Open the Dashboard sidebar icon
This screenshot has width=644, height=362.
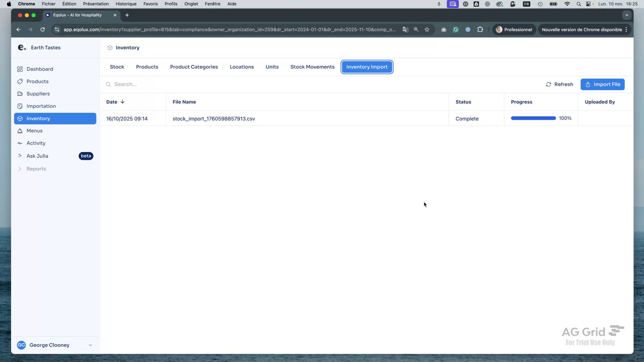[20, 69]
